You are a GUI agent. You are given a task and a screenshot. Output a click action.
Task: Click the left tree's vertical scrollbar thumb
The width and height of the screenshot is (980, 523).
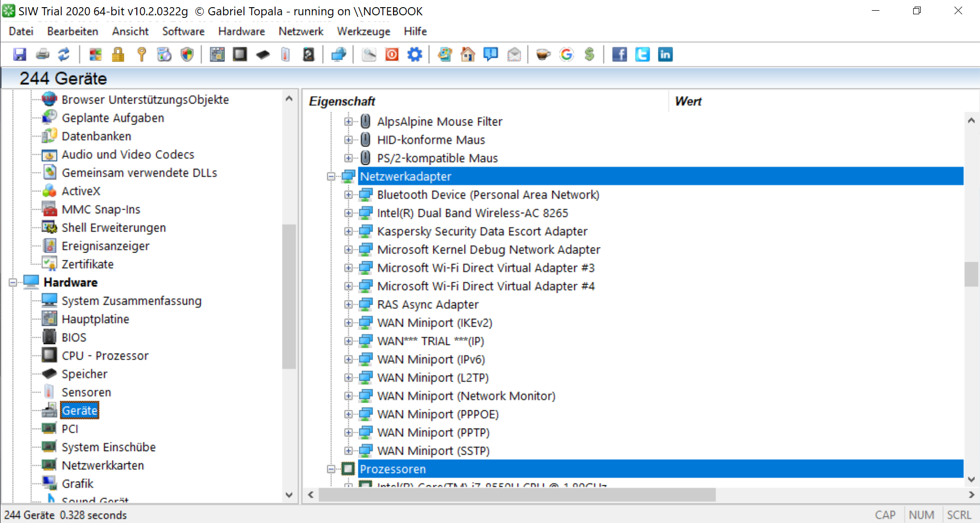(x=289, y=296)
